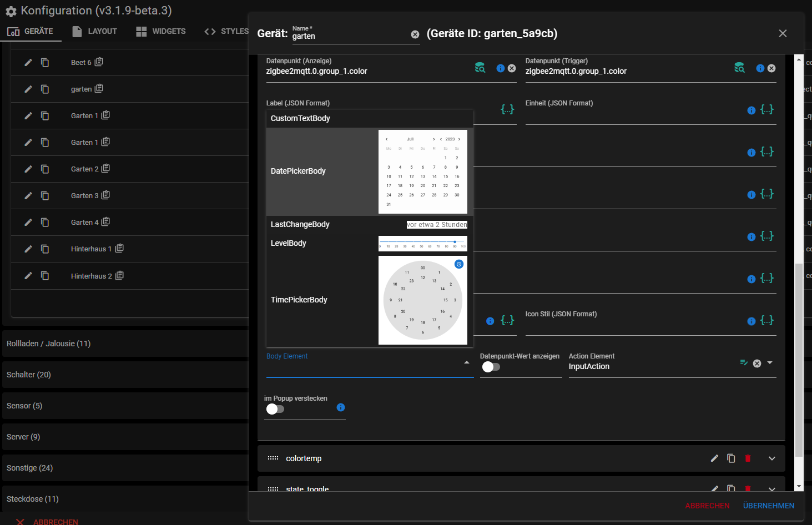Image resolution: width=812 pixels, height=525 pixels.
Task: Delete the colortemp state
Action: tap(748, 458)
